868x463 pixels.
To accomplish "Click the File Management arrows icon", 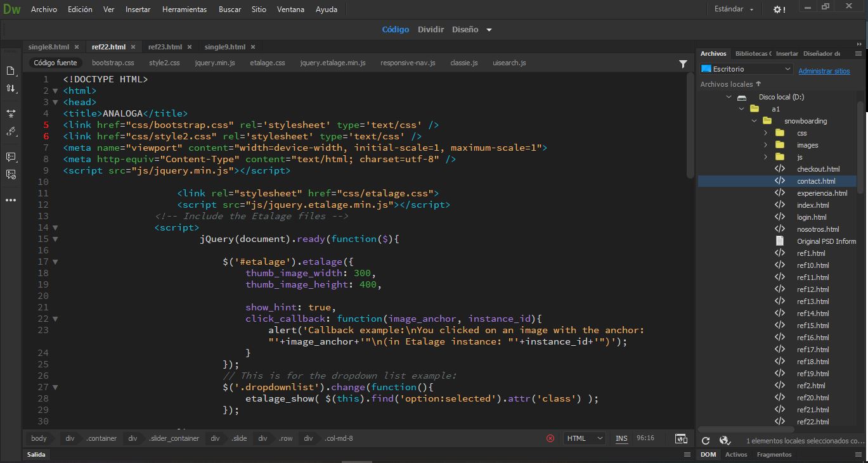I will [x=11, y=89].
